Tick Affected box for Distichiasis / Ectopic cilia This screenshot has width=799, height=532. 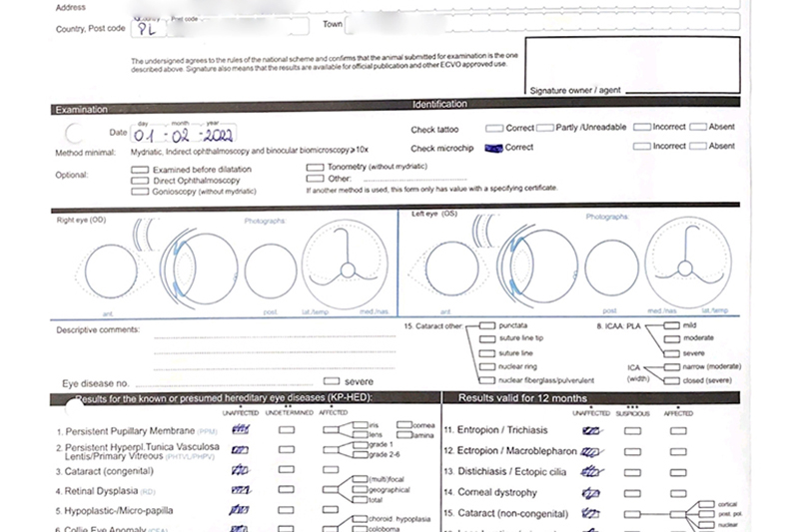tap(678, 473)
